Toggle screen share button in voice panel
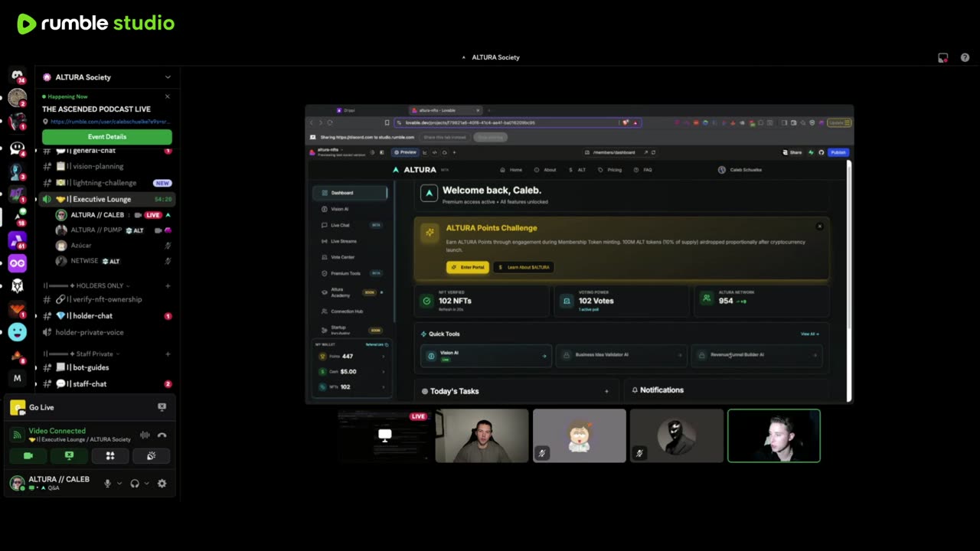 coord(69,455)
